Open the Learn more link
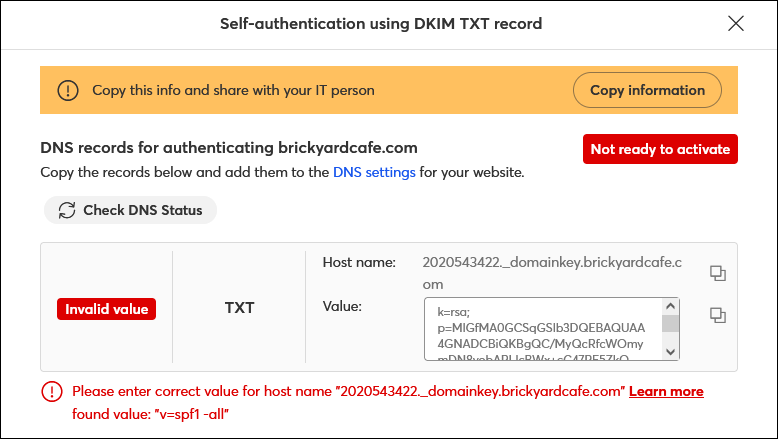778x439 pixels. [666, 391]
